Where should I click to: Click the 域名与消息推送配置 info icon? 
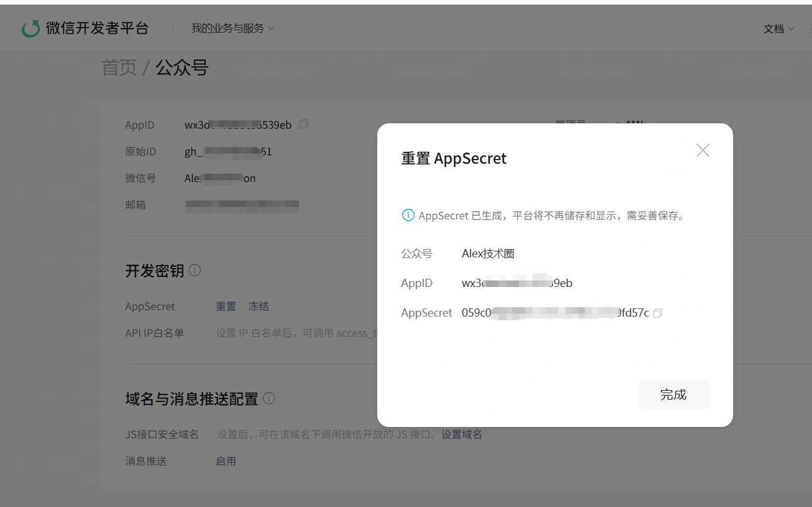click(268, 398)
